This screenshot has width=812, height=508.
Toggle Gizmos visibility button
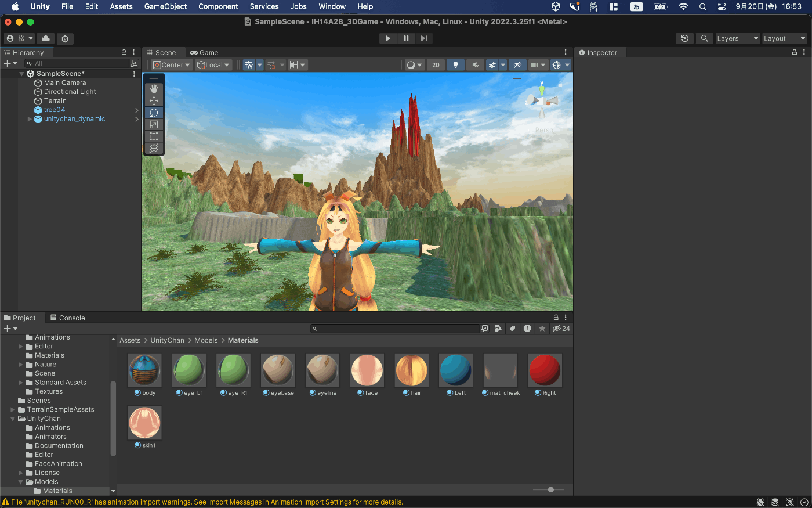[x=556, y=65]
